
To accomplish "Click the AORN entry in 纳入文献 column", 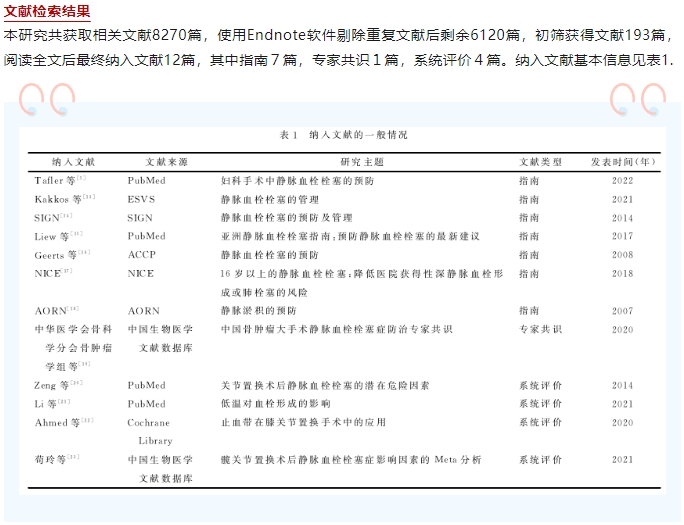I will click(55, 310).
